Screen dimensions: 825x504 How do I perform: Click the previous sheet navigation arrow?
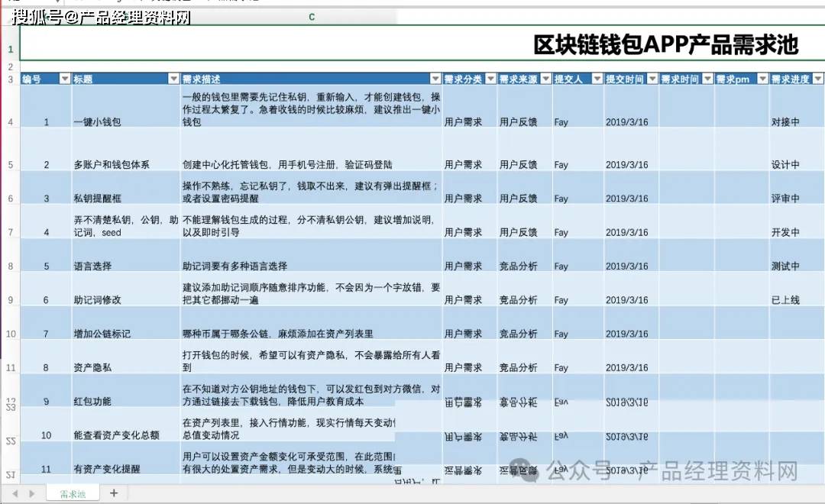(x=15, y=494)
